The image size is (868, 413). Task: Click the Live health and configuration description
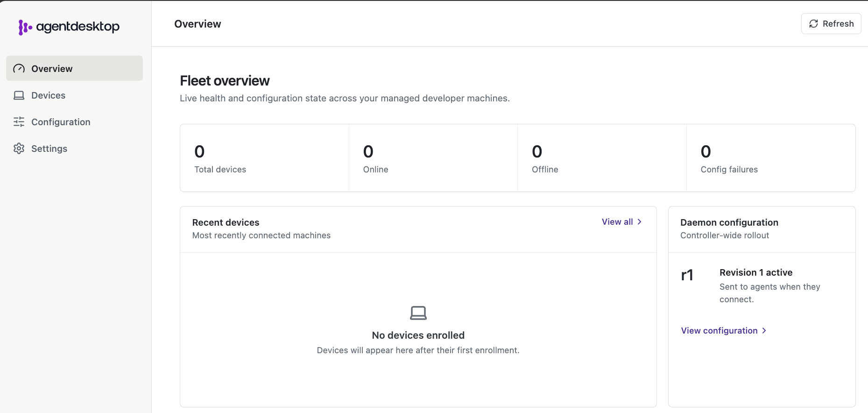pyautogui.click(x=345, y=98)
